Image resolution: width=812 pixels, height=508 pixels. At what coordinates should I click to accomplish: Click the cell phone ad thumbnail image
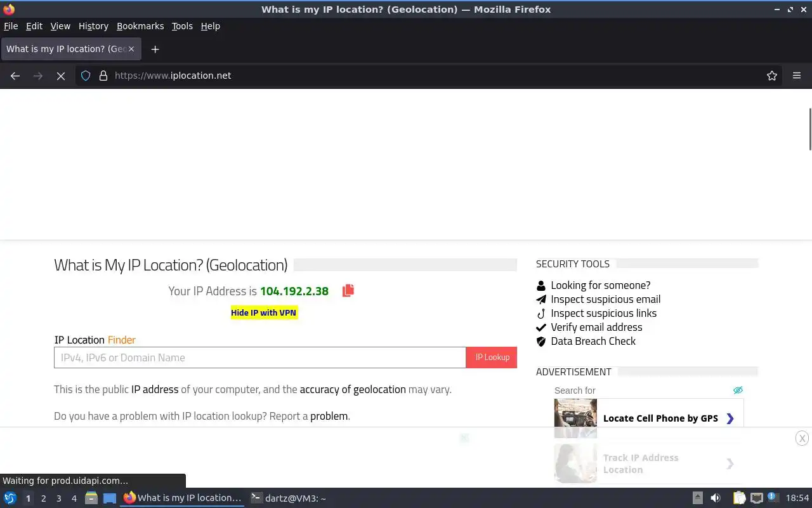[575, 418]
